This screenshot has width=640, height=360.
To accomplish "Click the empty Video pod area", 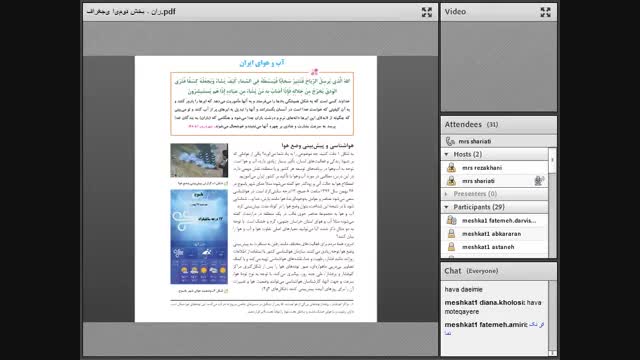I will [x=499, y=66].
